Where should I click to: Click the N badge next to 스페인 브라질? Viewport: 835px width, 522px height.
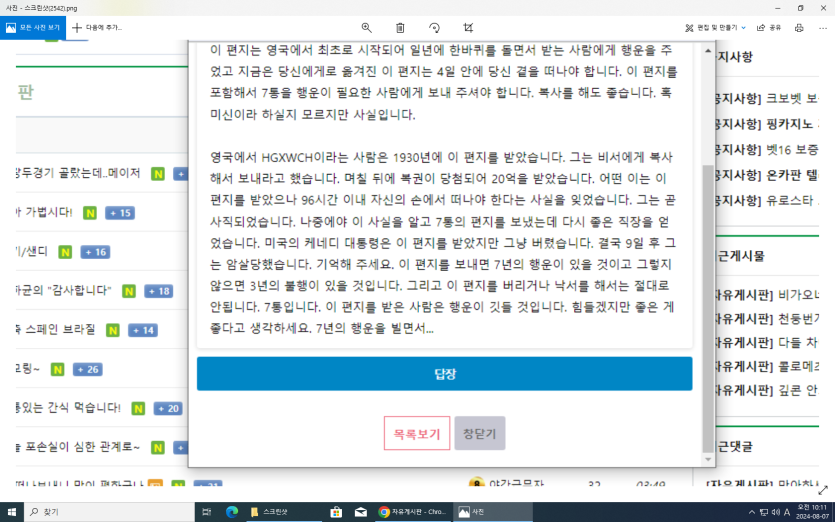(x=113, y=330)
